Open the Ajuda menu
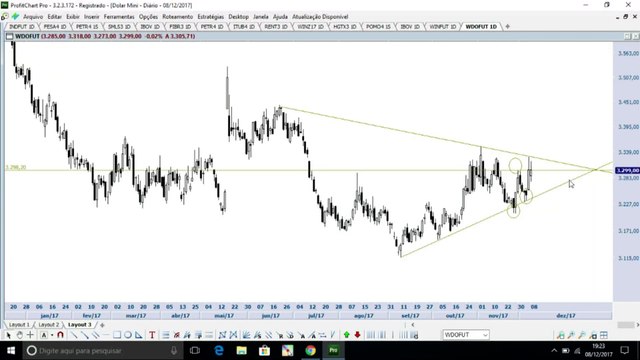 tap(280, 17)
